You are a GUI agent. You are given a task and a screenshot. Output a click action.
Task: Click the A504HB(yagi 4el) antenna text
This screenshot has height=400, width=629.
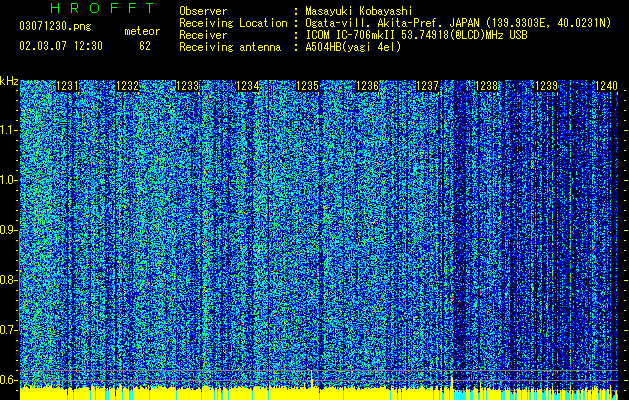(353, 47)
